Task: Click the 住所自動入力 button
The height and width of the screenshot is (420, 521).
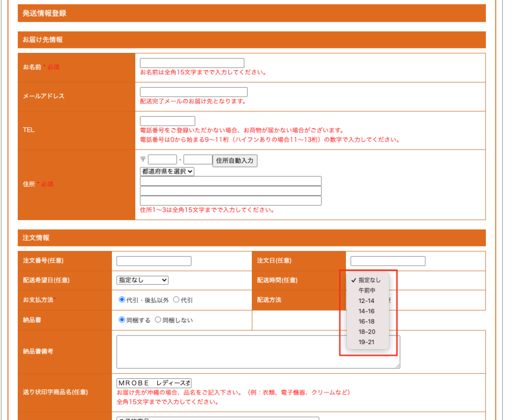Action: click(235, 161)
